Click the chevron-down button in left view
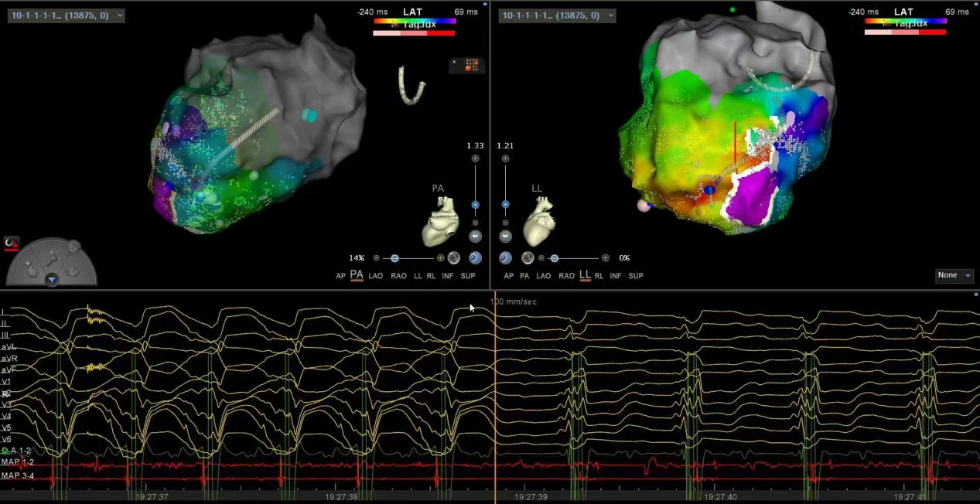 475,237
